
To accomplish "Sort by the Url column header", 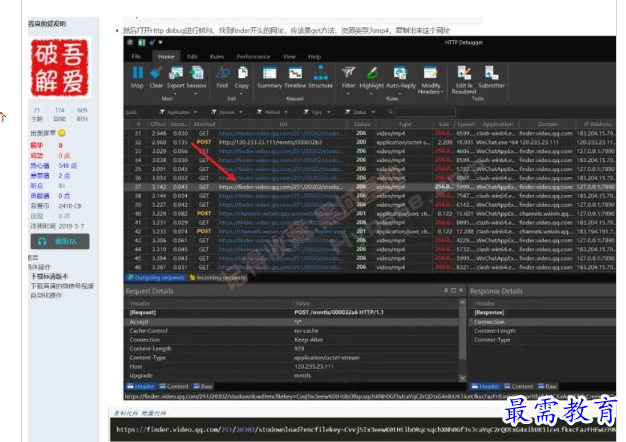I will point(283,124).
